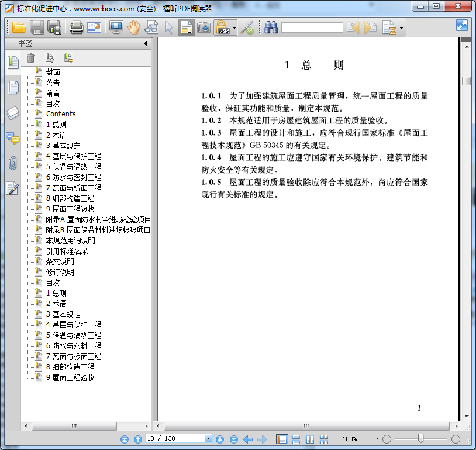Open the page number dropdown
This screenshot has width=476, height=450.
click(208, 439)
